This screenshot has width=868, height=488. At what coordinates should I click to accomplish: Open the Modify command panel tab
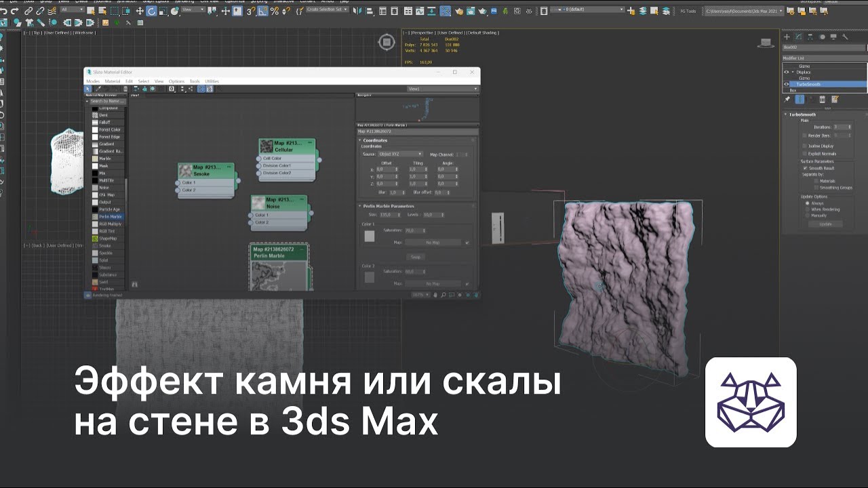pyautogui.click(x=798, y=37)
